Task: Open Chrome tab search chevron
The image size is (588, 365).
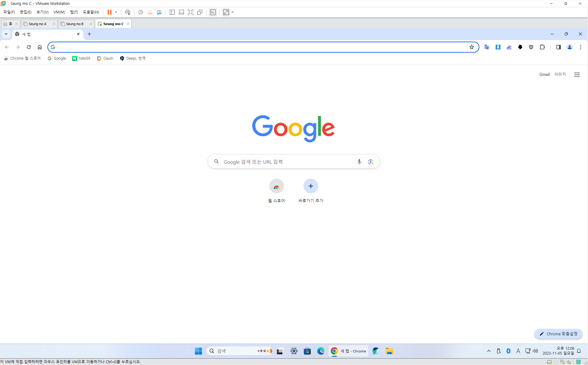Action: tap(6, 34)
